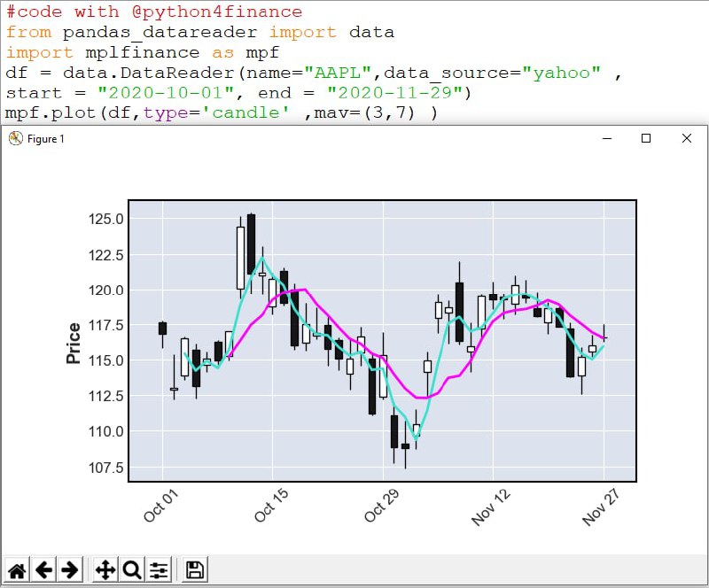This screenshot has height=588, width=709.
Task: Click the 125.0 y-axis tick label
Action: click(x=105, y=220)
